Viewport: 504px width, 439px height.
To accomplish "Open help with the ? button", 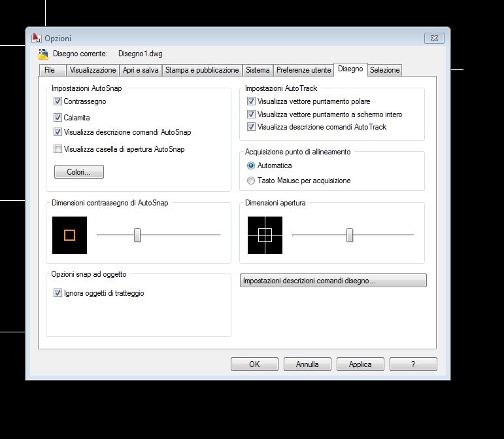I will [x=413, y=364].
